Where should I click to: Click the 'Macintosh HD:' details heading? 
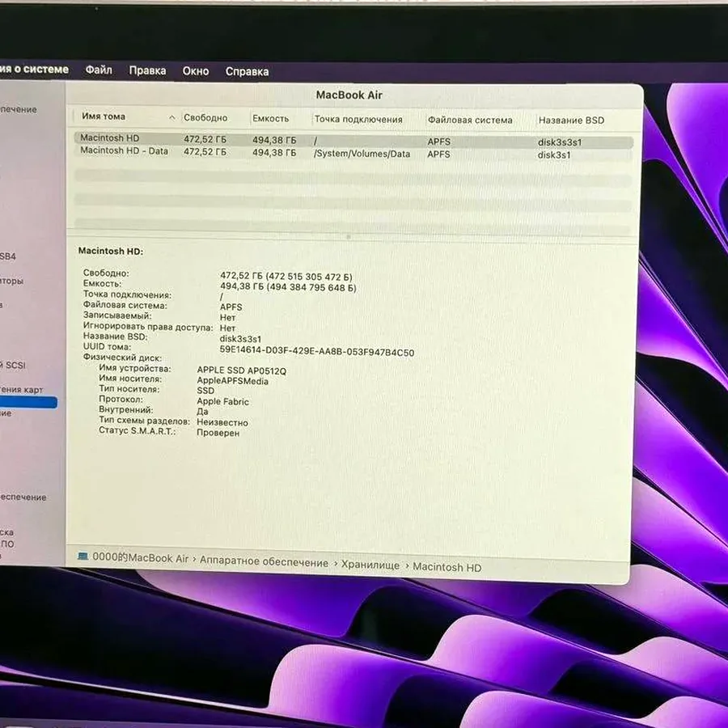coord(111,252)
